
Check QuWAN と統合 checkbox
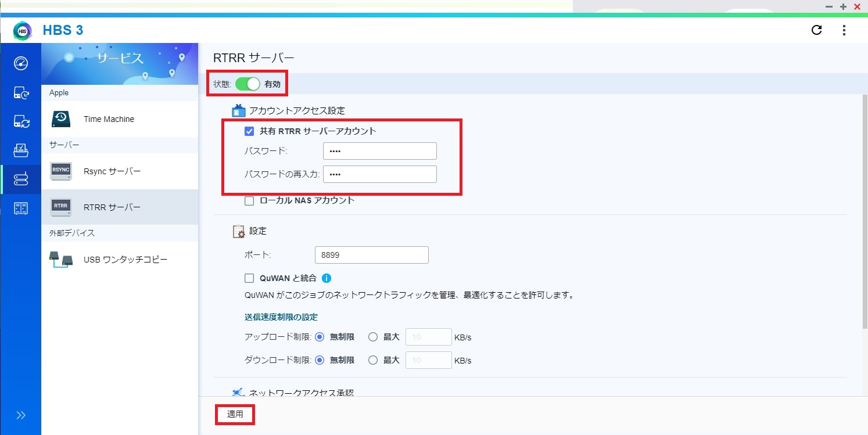(249, 278)
